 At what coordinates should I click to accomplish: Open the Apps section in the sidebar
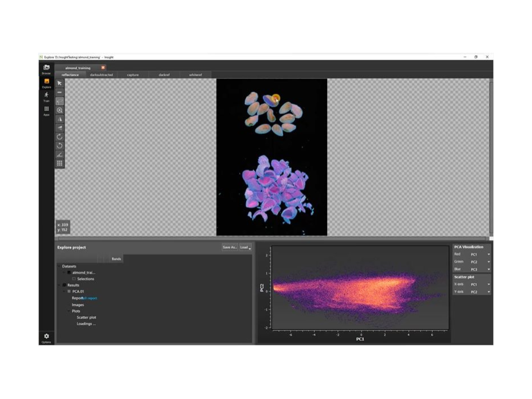point(46,110)
